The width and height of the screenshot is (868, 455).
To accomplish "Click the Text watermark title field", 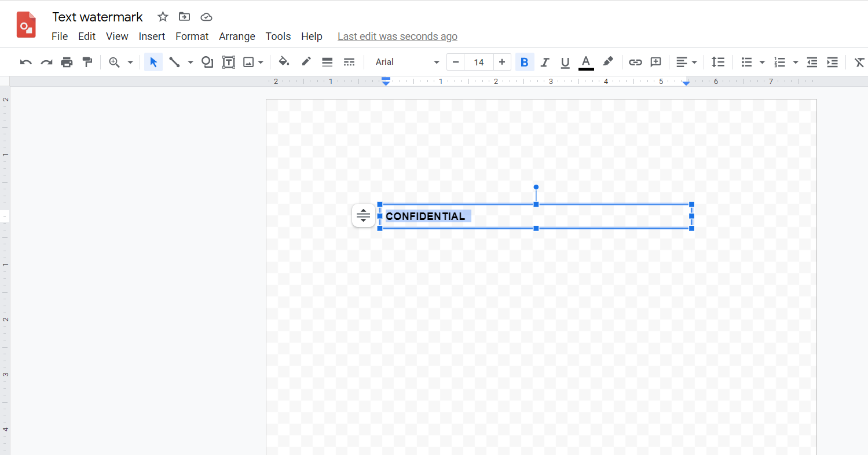I will coord(97,17).
